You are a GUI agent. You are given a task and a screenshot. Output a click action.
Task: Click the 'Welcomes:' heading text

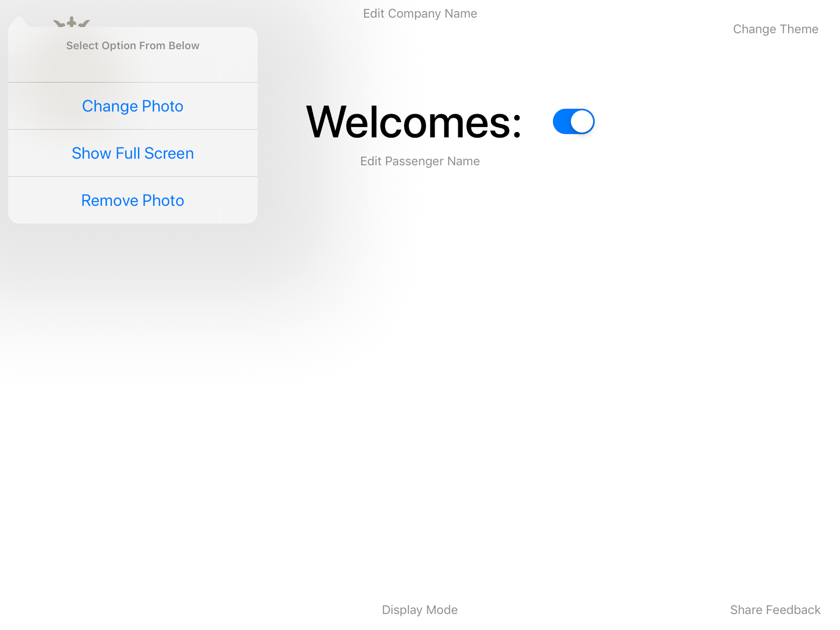[x=414, y=122]
